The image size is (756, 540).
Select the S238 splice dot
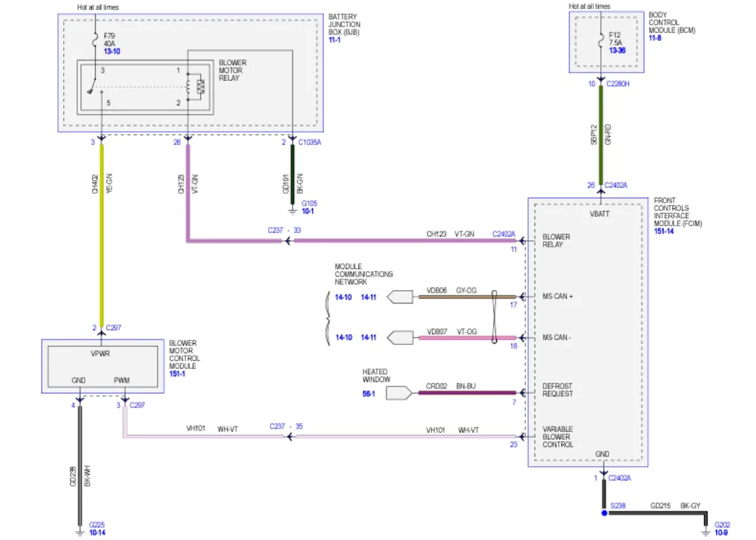coord(604,513)
